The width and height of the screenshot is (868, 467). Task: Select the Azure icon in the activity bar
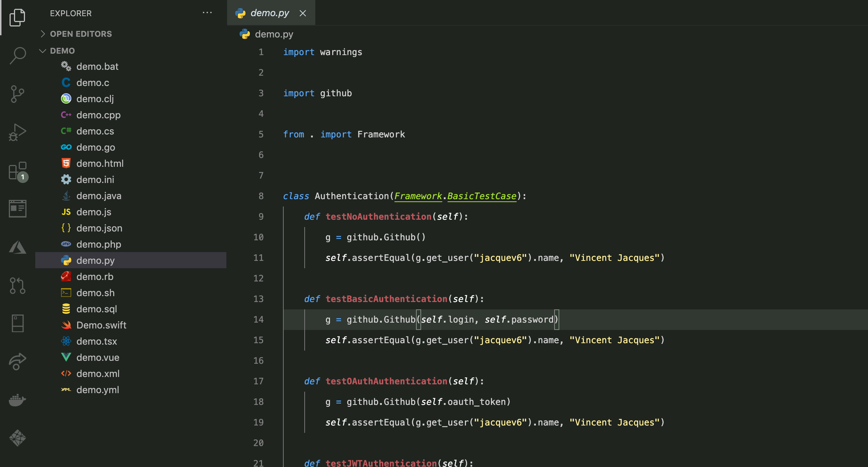[x=17, y=247]
